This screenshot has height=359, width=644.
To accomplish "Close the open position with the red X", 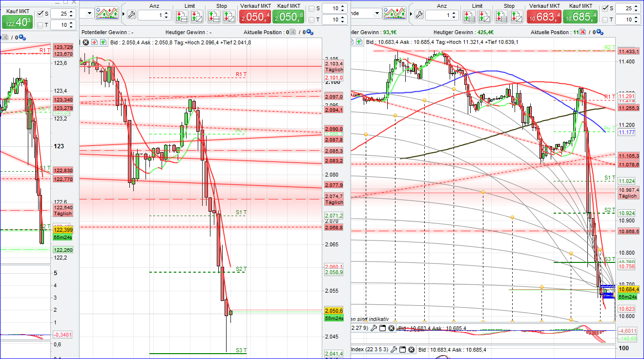I will (x=582, y=32).
